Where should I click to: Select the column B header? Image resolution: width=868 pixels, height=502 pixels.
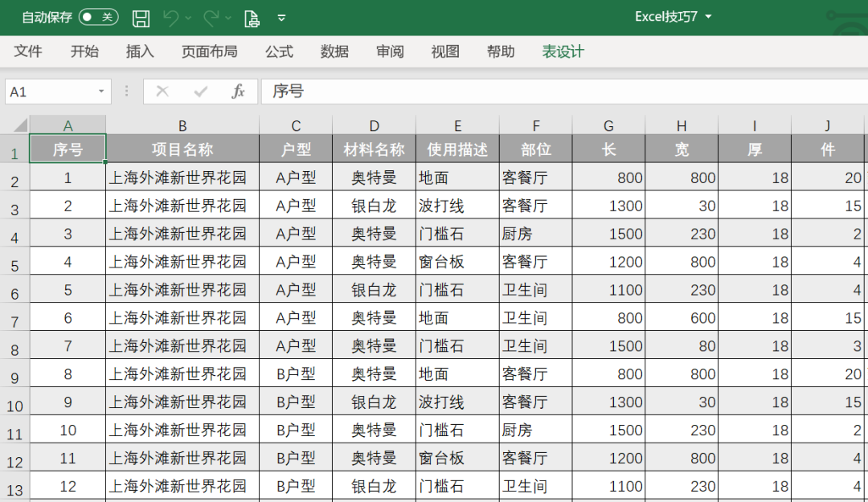[182, 125]
